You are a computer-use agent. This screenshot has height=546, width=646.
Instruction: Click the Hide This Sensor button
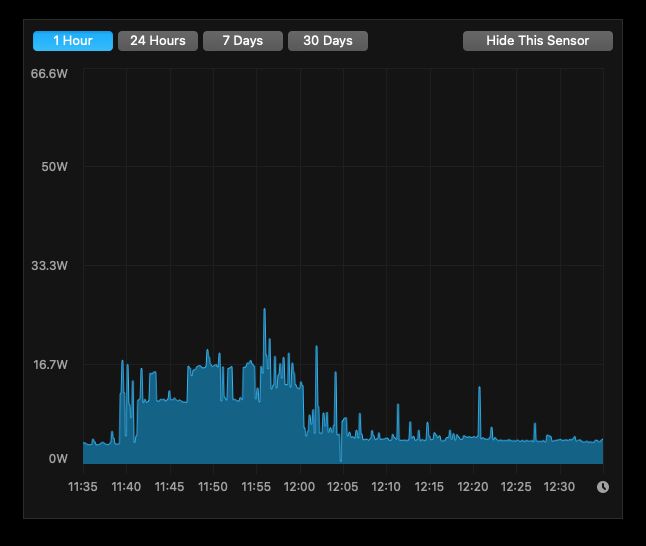[538, 41]
